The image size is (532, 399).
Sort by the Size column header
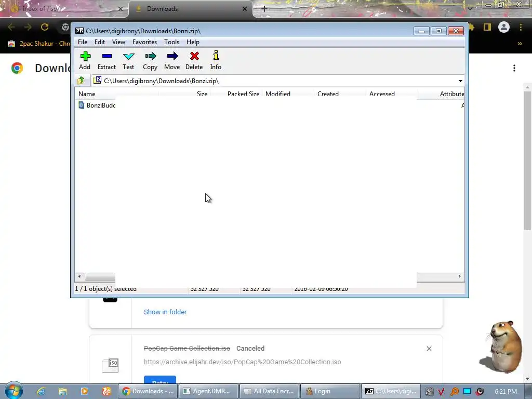tap(184, 94)
